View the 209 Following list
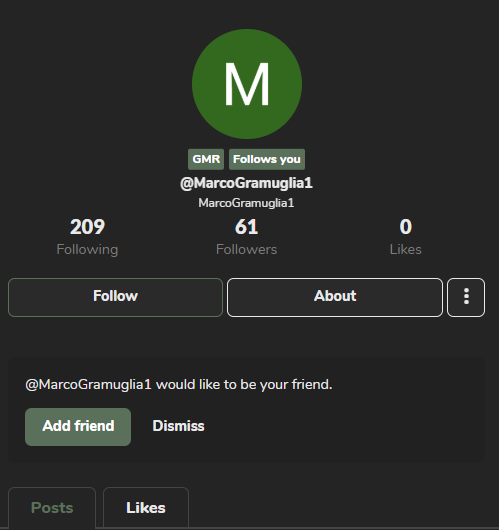Screen dimensions: 499x530 (x=87, y=237)
